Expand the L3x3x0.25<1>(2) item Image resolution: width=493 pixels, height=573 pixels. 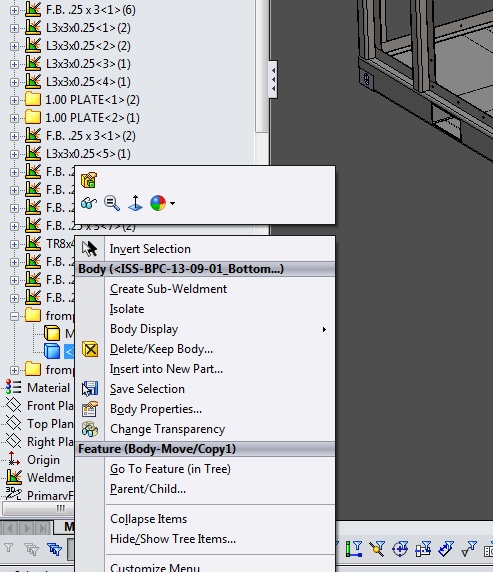[x=14, y=28]
